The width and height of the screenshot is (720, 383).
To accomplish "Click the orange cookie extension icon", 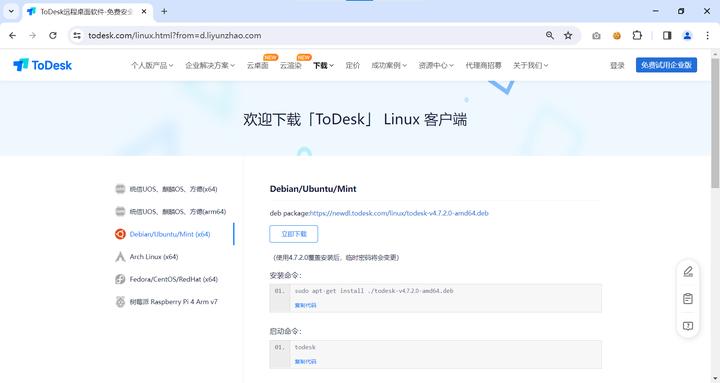I will 617,35.
